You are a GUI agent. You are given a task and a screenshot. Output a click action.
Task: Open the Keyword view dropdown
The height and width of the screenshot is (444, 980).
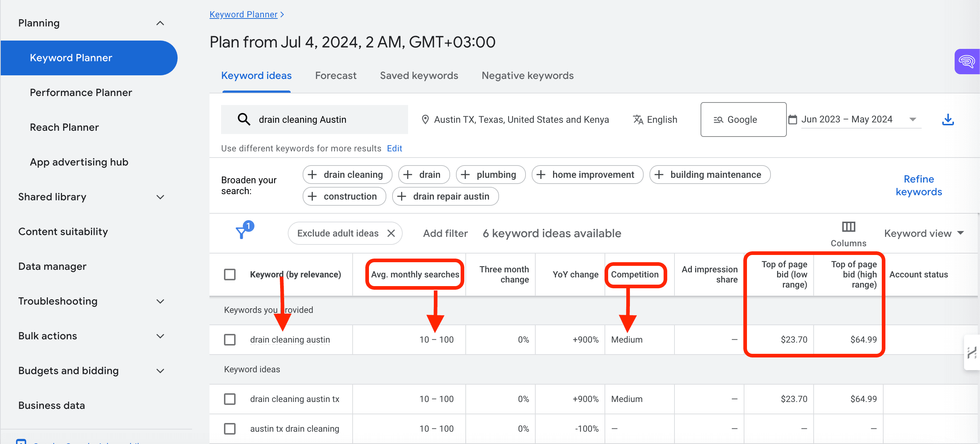click(924, 233)
